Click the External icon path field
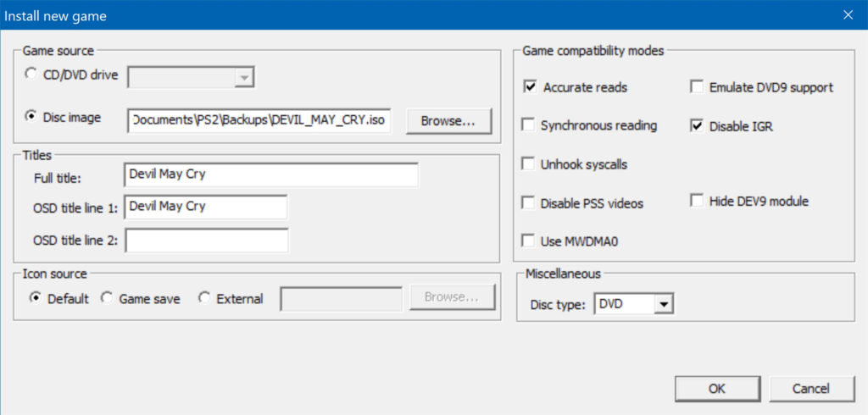Viewport: 868px width, 415px height. point(342,299)
